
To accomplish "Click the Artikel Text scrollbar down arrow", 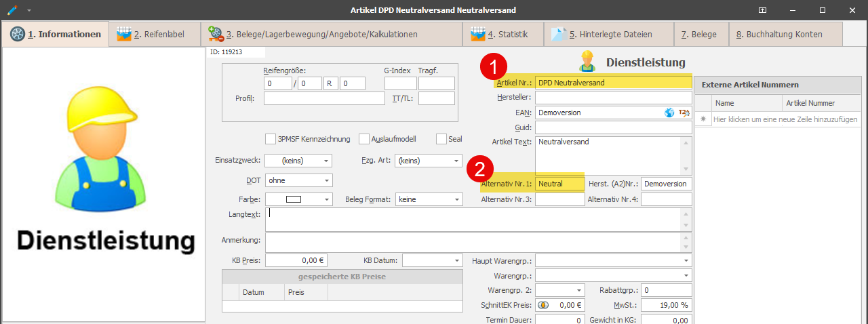I will click(x=686, y=169).
